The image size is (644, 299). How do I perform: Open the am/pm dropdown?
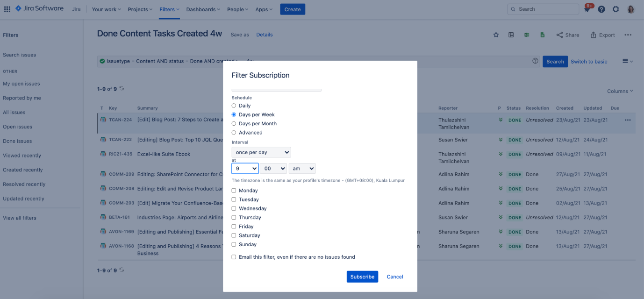pyautogui.click(x=302, y=168)
